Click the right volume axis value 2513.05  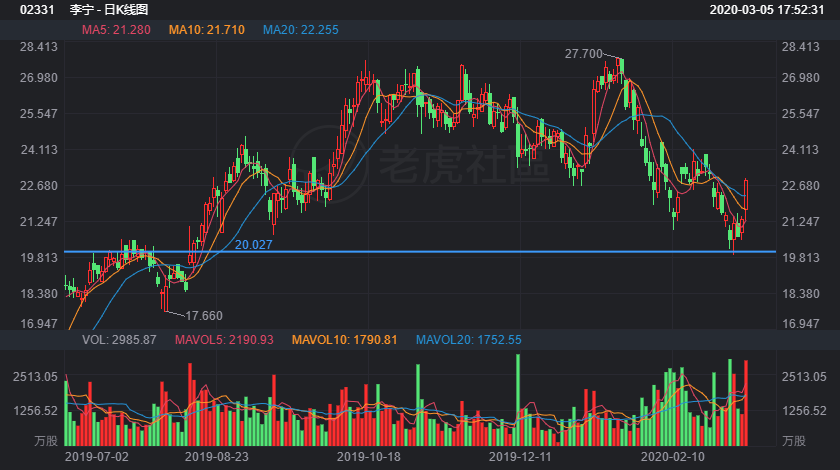coord(804,377)
